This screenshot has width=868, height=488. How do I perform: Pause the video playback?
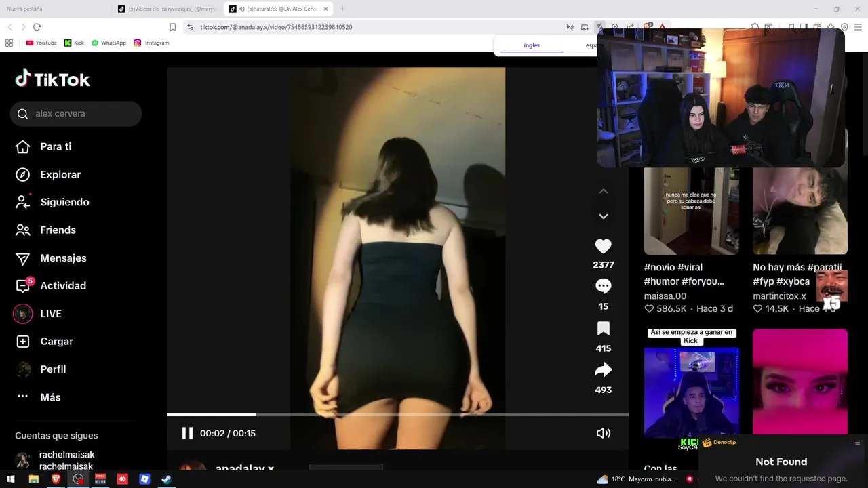(187, 433)
